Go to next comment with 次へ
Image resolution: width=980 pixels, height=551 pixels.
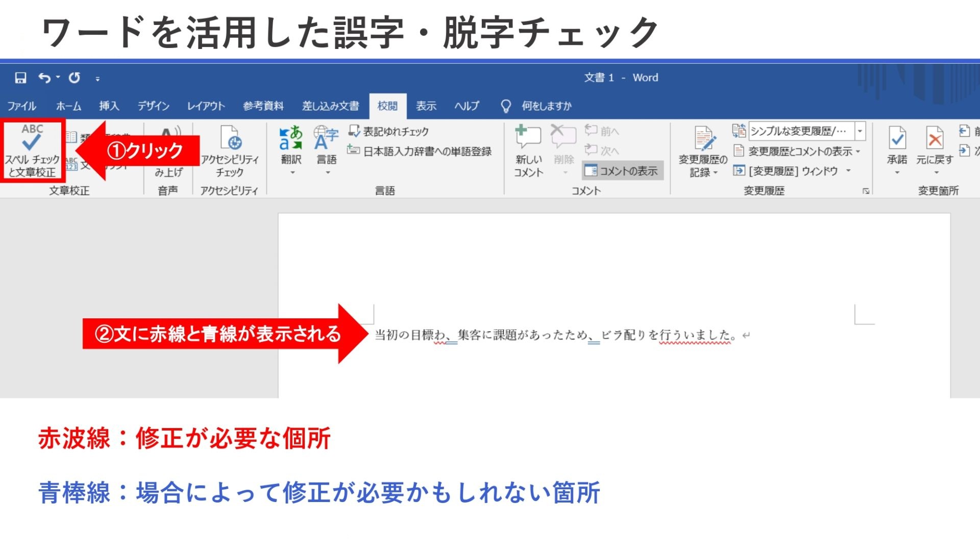pos(602,151)
